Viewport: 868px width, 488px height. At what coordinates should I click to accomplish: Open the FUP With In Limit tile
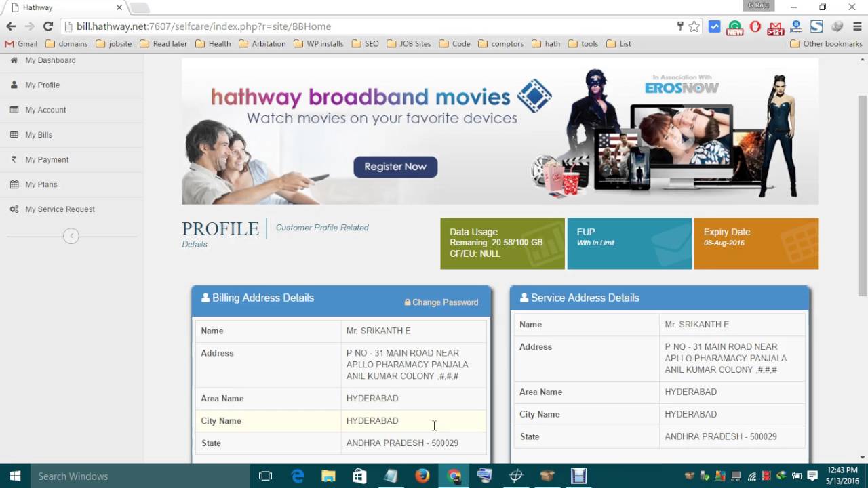pyautogui.click(x=629, y=243)
